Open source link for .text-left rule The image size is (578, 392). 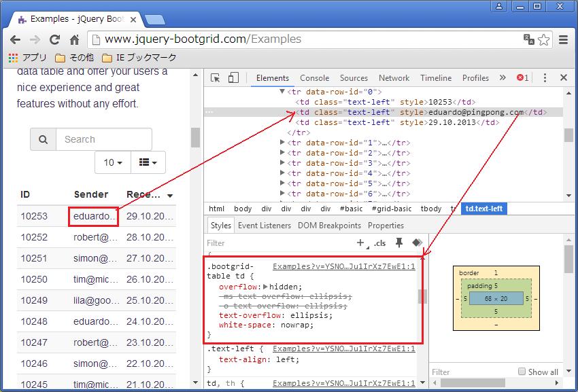[x=344, y=349]
